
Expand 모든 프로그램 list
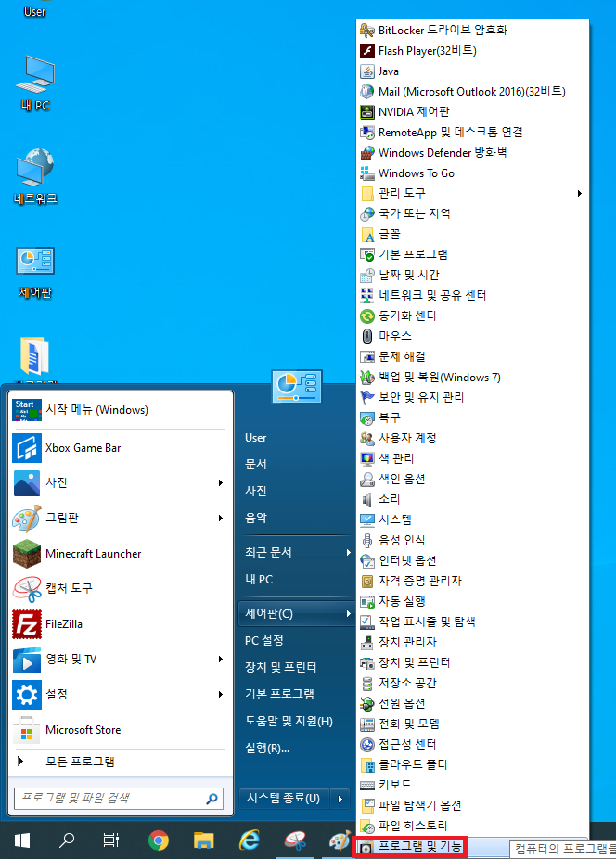tap(119, 762)
